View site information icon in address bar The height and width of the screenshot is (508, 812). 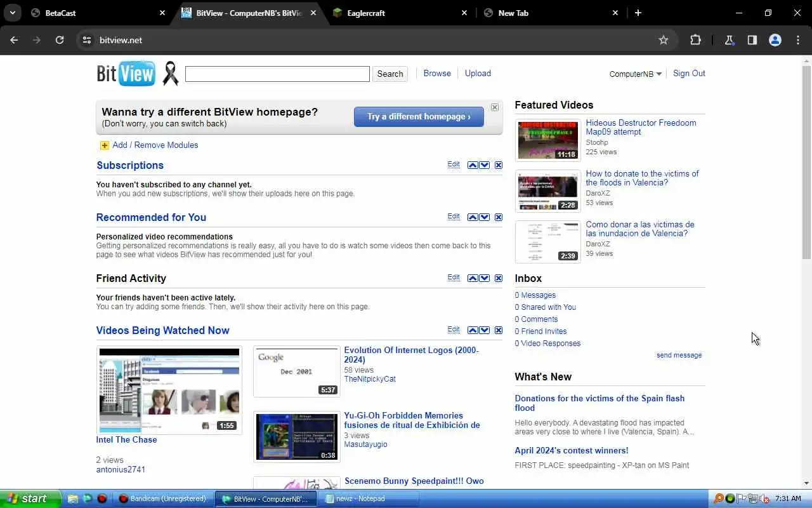[x=87, y=40]
